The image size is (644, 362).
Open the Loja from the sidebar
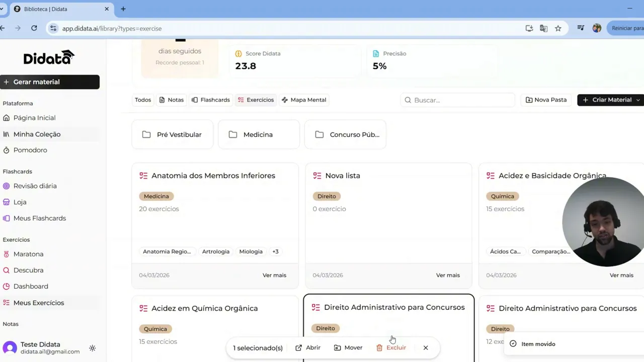[20, 202]
